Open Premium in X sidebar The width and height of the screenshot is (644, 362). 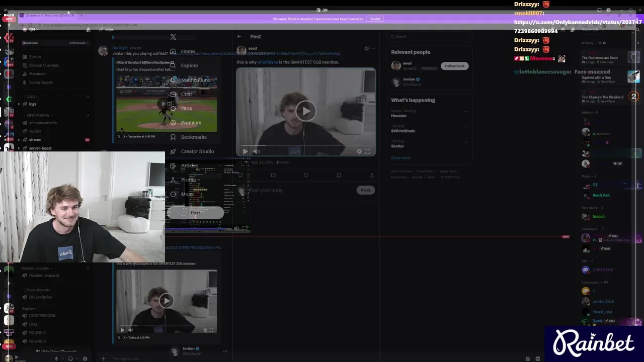[x=186, y=123]
